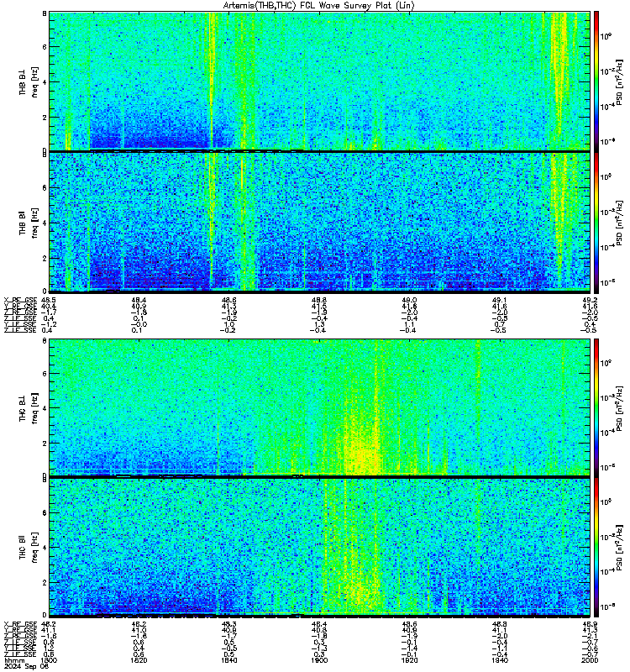Click the '1940' time tick label

(499, 660)
